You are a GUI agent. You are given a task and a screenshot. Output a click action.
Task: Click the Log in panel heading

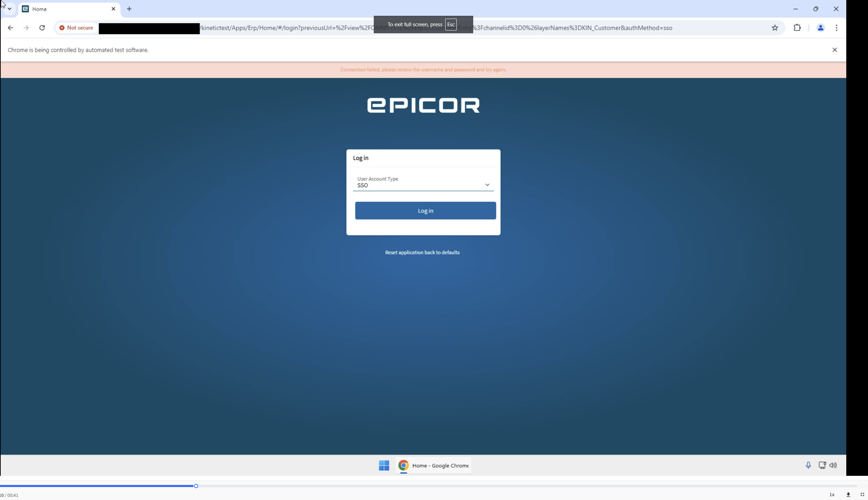click(360, 158)
